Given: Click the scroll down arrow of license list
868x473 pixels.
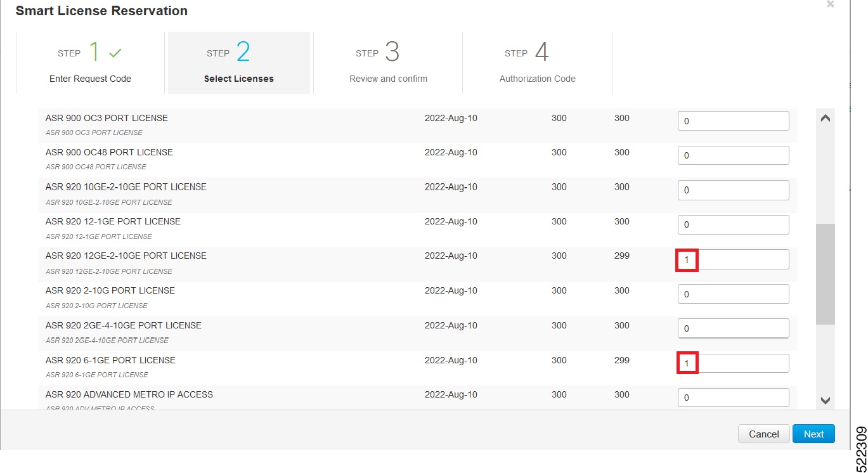Looking at the screenshot, I should click(x=825, y=400).
